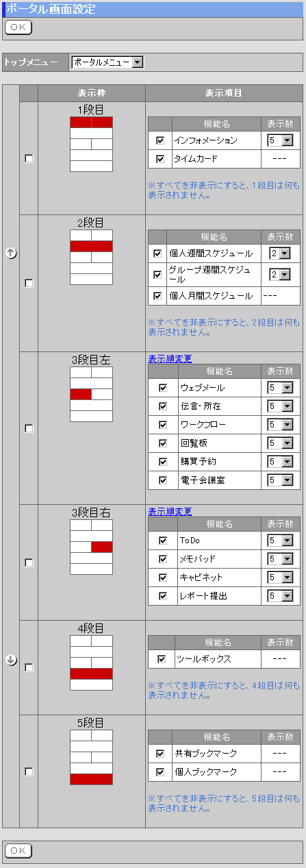The image size is (306, 868).
Task: Click the 5段目 layout diagram
Action: [91, 757]
